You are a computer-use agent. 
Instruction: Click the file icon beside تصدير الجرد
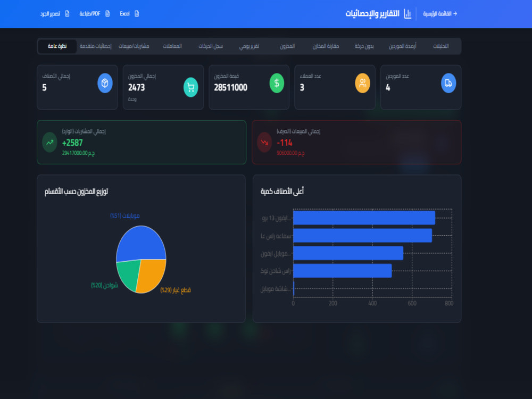pos(67,14)
